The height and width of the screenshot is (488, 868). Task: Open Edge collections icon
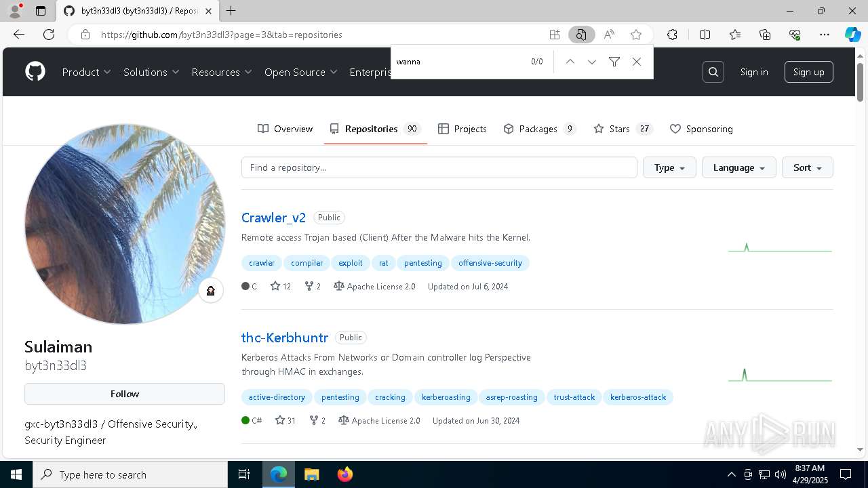pyautogui.click(x=765, y=35)
